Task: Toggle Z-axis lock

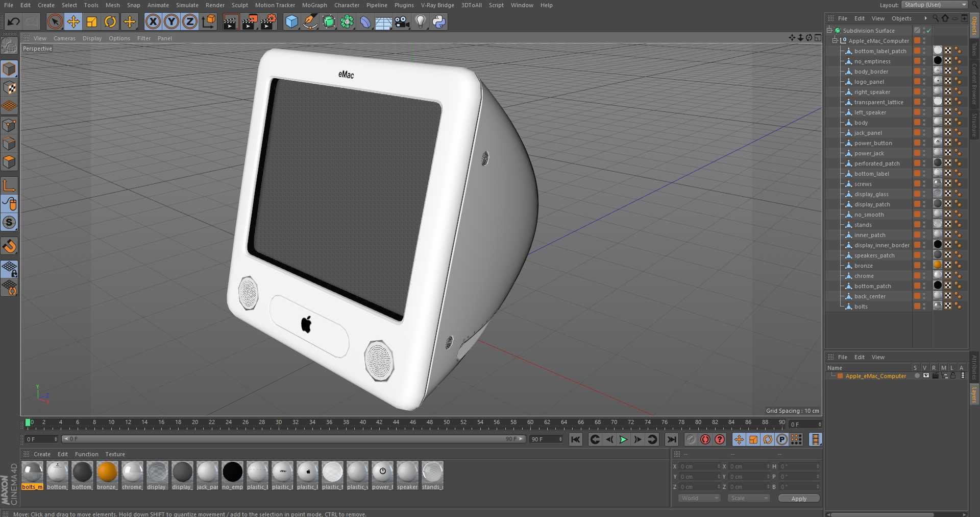Action: 190,21
